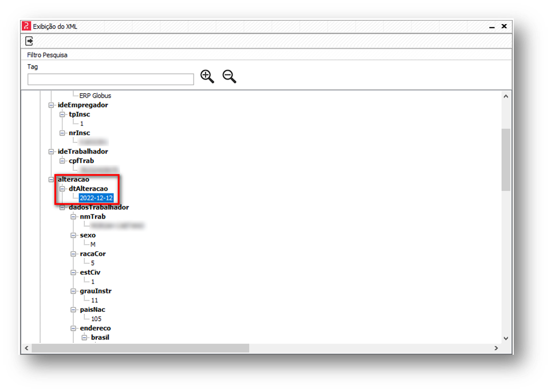Select value 1 under tpInsc
The height and width of the screenshot is (392, 551).
[x=81, y=124]
